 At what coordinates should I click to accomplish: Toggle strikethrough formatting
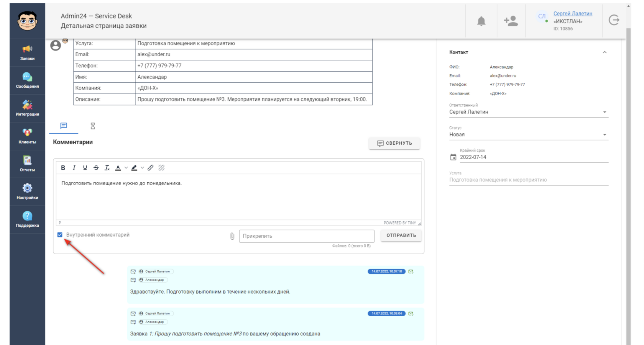coord(96,168)
